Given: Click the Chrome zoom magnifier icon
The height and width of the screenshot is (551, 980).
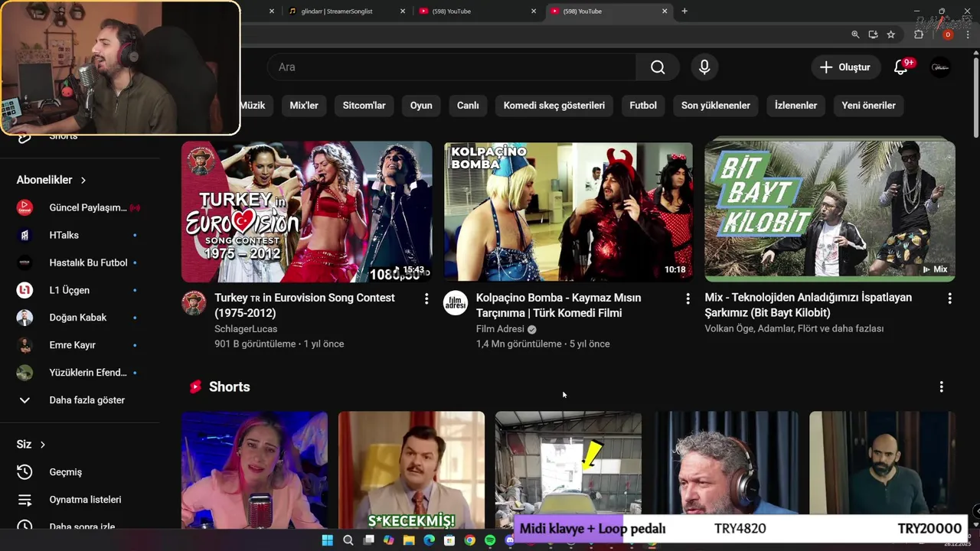Looking at the screenshot, I should [x=855, y=34].
